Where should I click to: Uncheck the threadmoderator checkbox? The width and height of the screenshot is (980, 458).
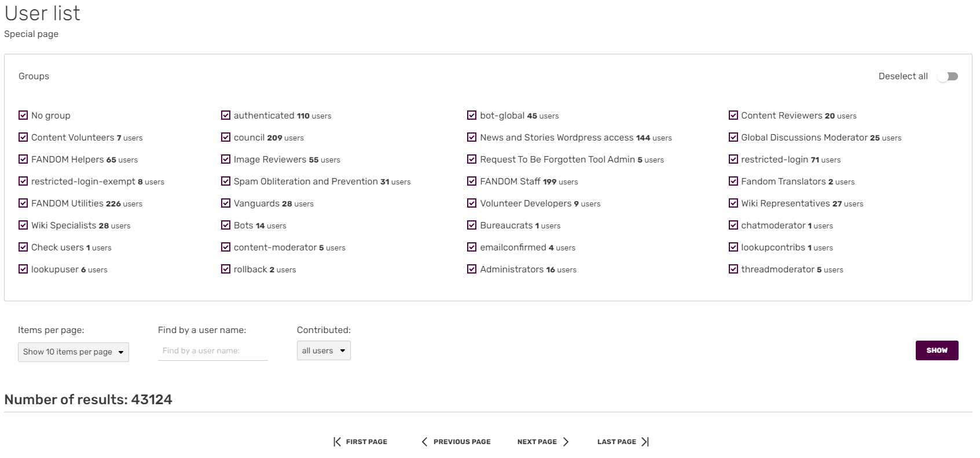(733, 269)
